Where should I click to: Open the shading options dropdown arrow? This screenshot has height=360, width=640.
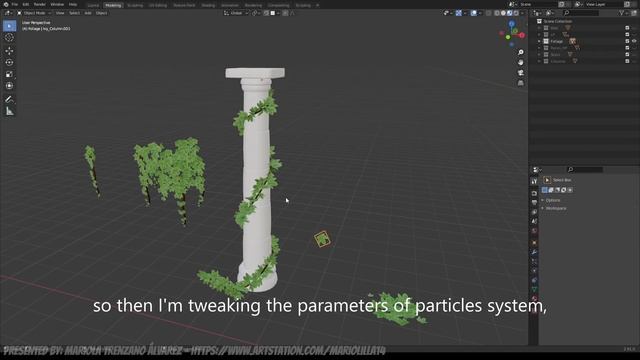tap(522, 13)
